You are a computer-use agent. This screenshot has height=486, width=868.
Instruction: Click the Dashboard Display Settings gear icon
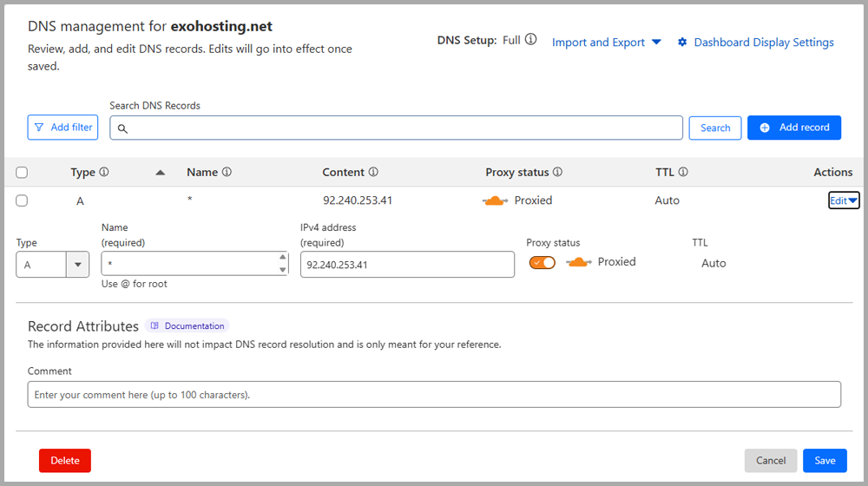pyautogui.click(x=682, y=42)
